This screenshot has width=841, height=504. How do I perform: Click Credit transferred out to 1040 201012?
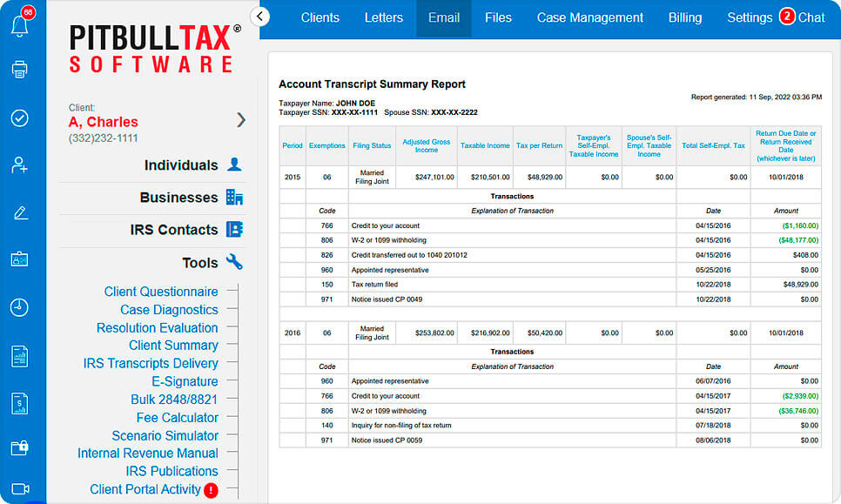coord(409,255)
